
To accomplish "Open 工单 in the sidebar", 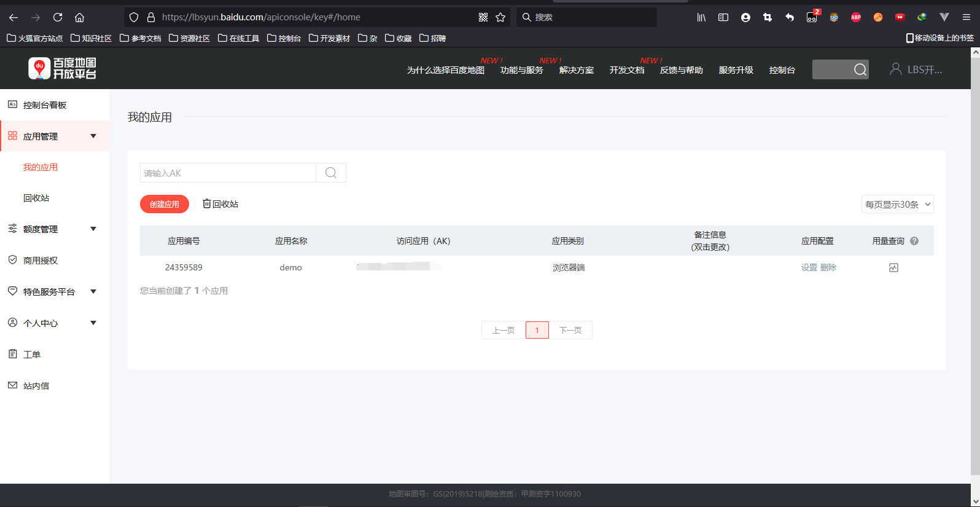I will tap(32, 355).
